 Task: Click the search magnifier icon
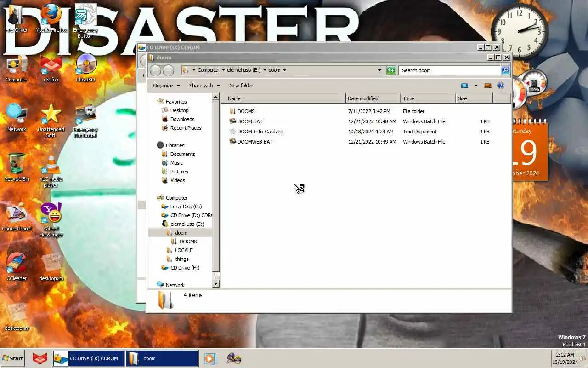[x=505, y=70]
